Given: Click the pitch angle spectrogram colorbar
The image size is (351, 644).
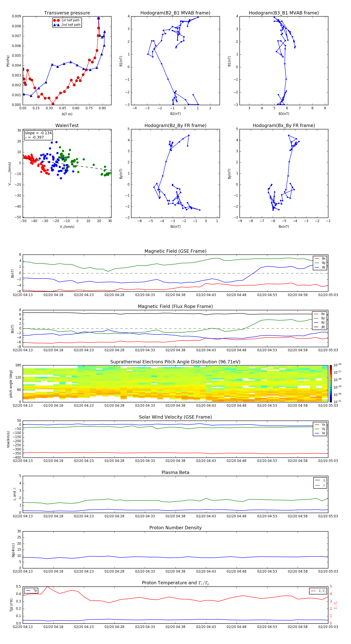Looking at the screenshot, I should point(331,384).
